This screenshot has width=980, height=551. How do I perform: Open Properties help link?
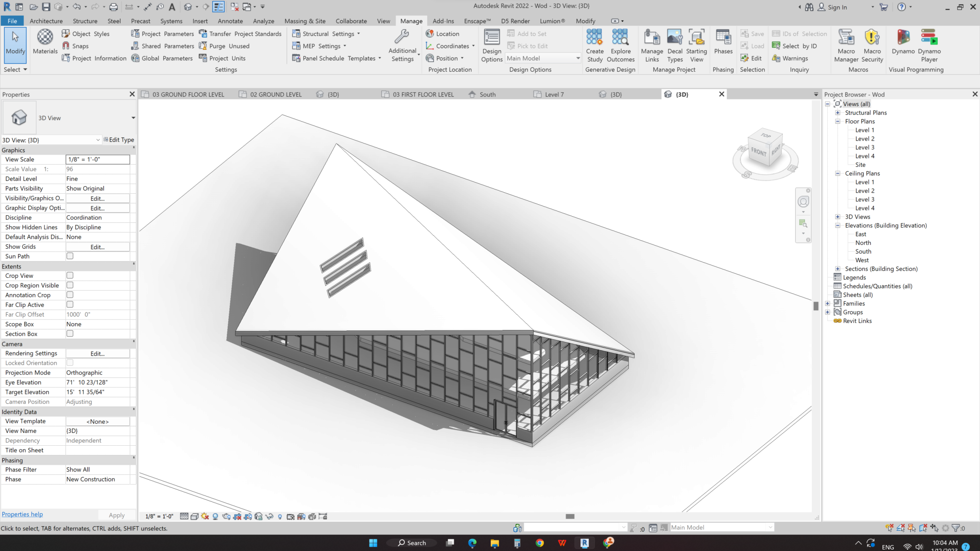tap(22, 514)
